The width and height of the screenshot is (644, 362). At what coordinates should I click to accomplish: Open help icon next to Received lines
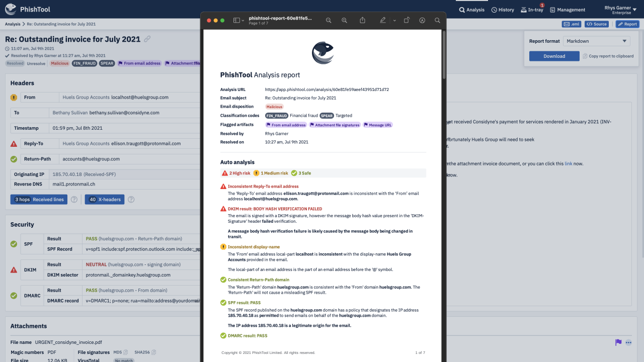coord(74,200)
